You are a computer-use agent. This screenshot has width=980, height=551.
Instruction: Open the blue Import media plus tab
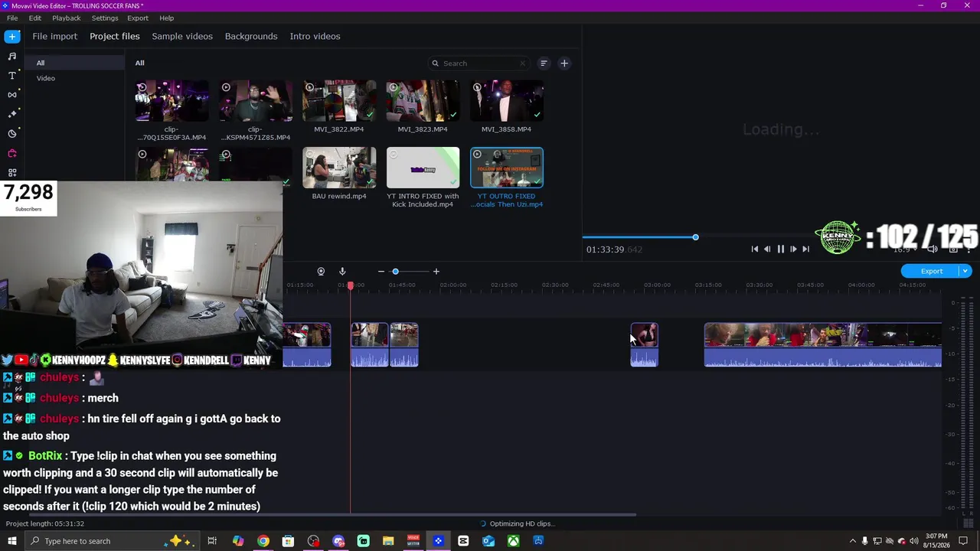coord(12,36)
